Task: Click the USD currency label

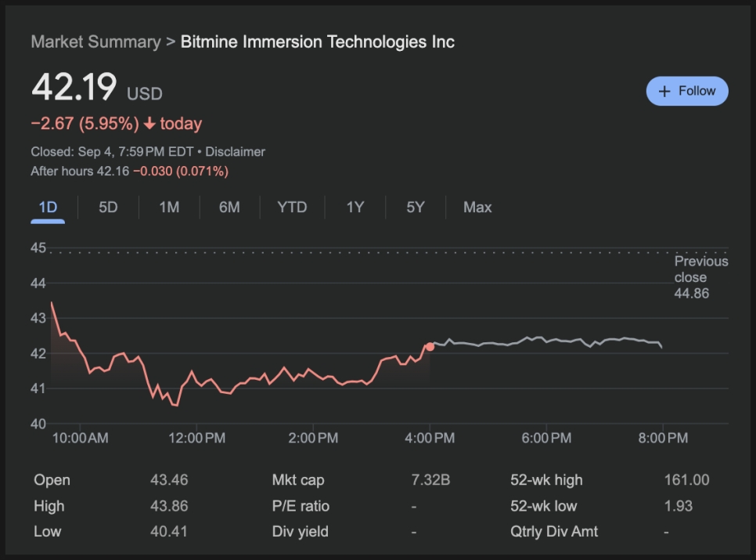Action: point(145,93)
